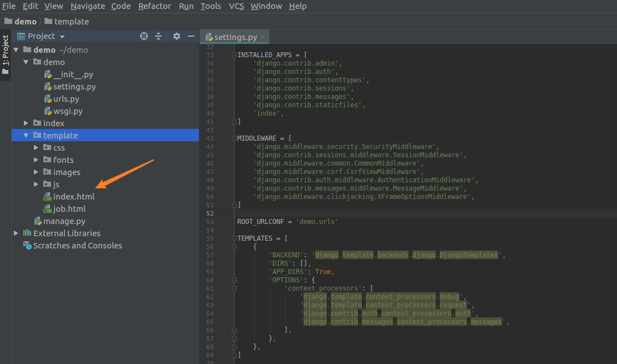Expand the images folder arrow
617x364 pixels.
(x=36, y=172)
